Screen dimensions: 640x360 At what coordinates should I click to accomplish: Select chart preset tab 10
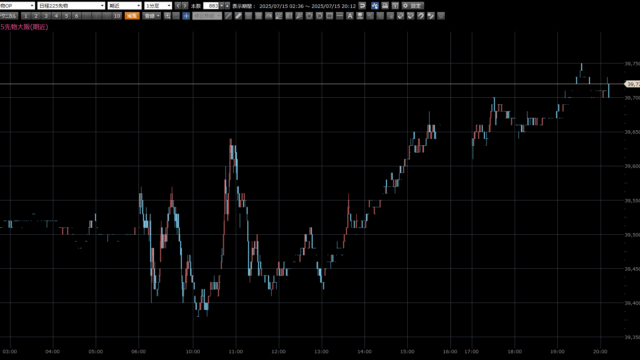click(117, 16)
